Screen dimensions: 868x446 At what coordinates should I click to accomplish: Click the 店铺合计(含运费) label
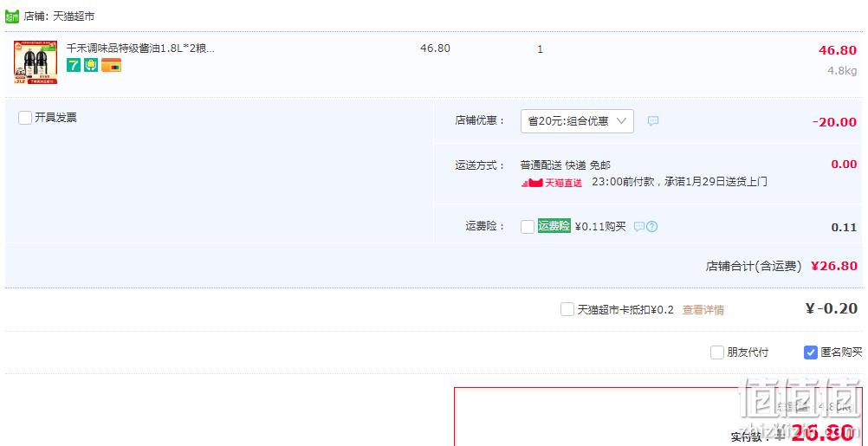coord(754,266)
